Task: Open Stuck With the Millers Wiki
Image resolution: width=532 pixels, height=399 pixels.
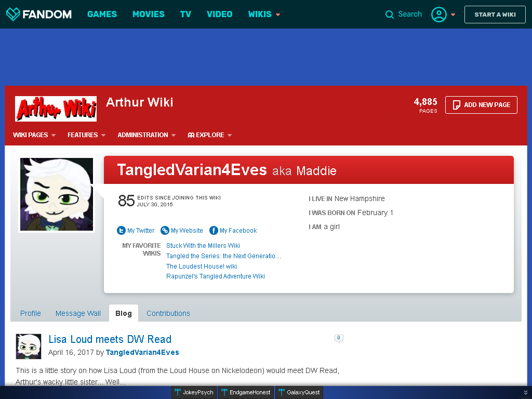Action: pyautogui.click(x=203, y=246)
